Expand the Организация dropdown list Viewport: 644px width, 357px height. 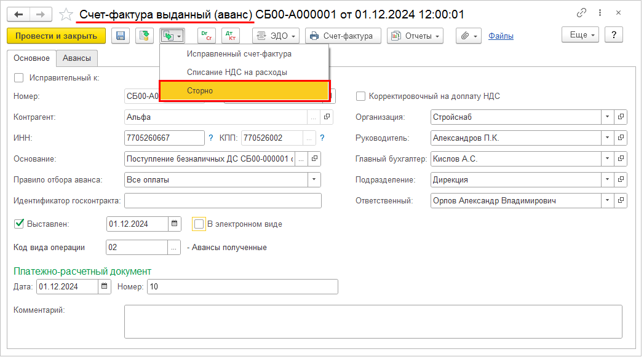click(607, 117)
